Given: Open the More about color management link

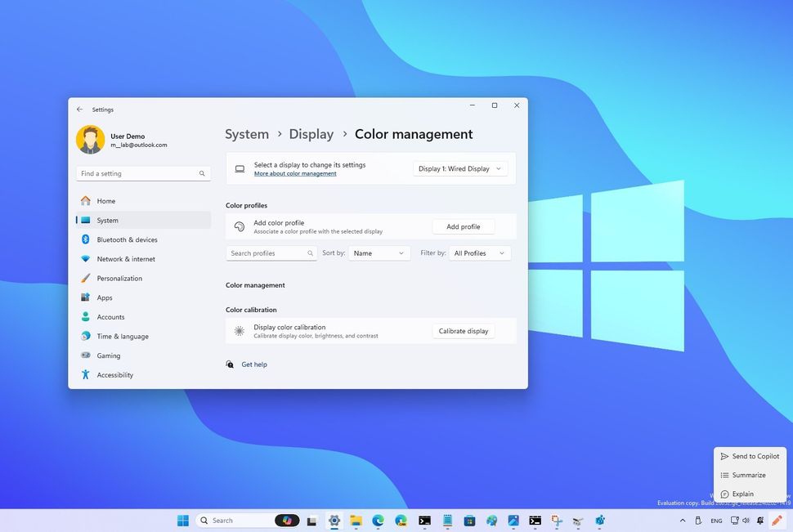Looking at the screenshot, I should click(294, 173).
